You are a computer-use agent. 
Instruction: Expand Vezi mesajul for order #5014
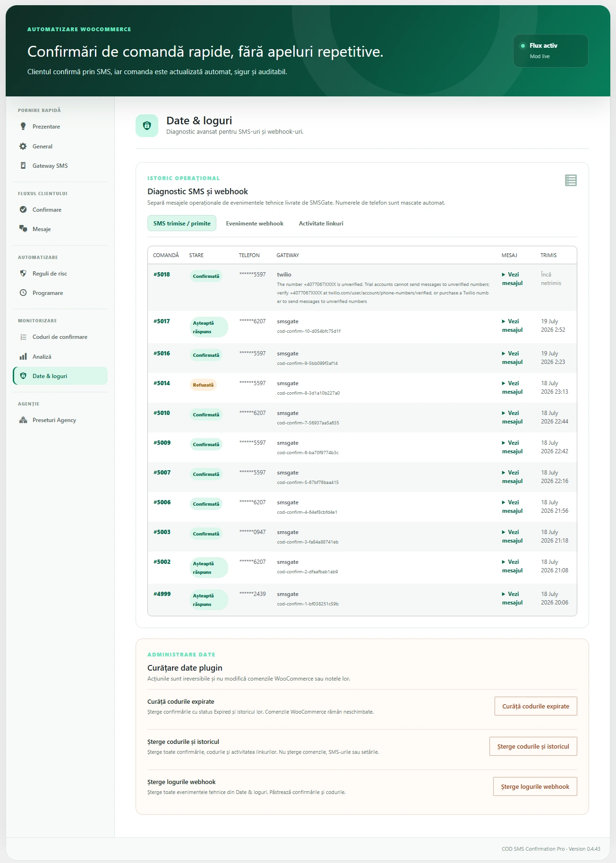[x=512, y=388]
